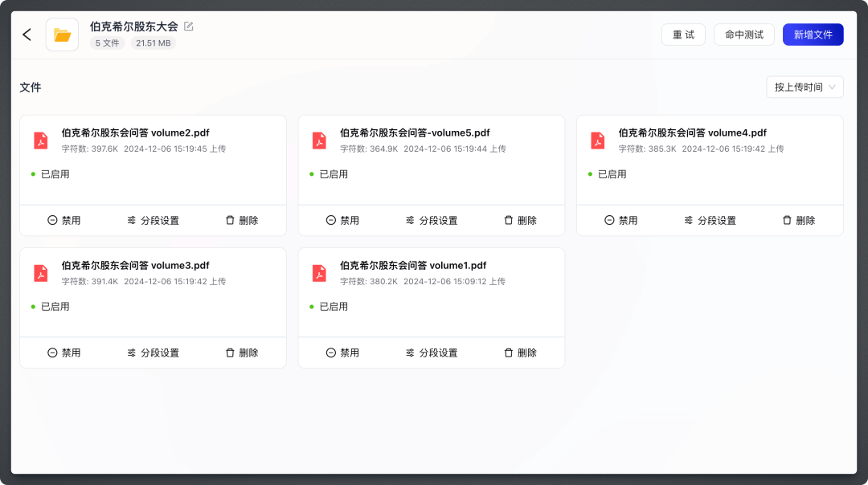The height and width of the screenshot is (485, 868).
Task: Open 分段设置 for volume5.pdf
Action: pyautogui.click(x=432, y=220)
